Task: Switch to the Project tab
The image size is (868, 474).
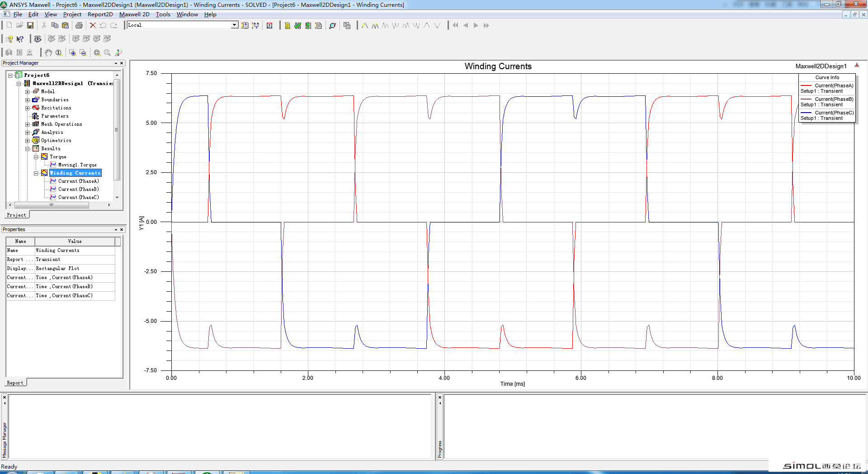Action: click(17, 215)
